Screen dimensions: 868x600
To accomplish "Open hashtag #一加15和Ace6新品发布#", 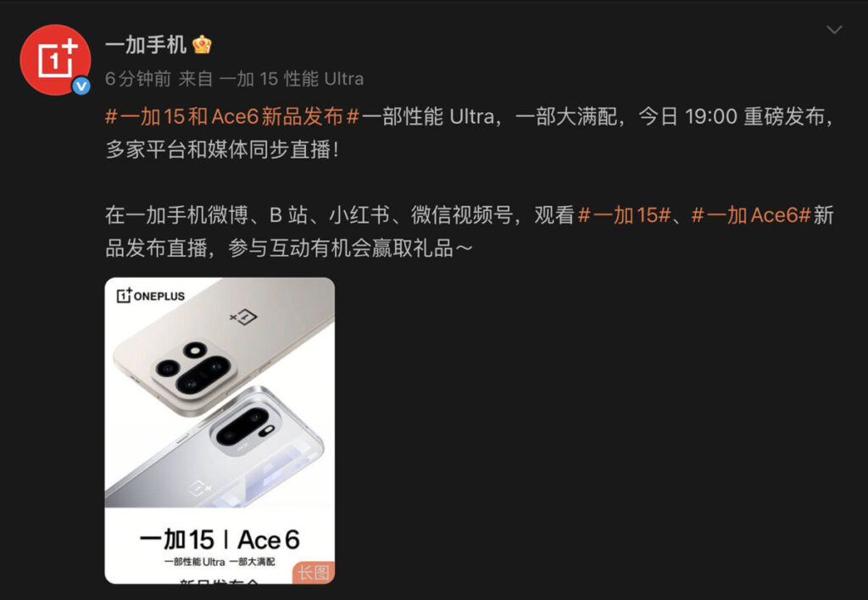I will coord(232,117).
